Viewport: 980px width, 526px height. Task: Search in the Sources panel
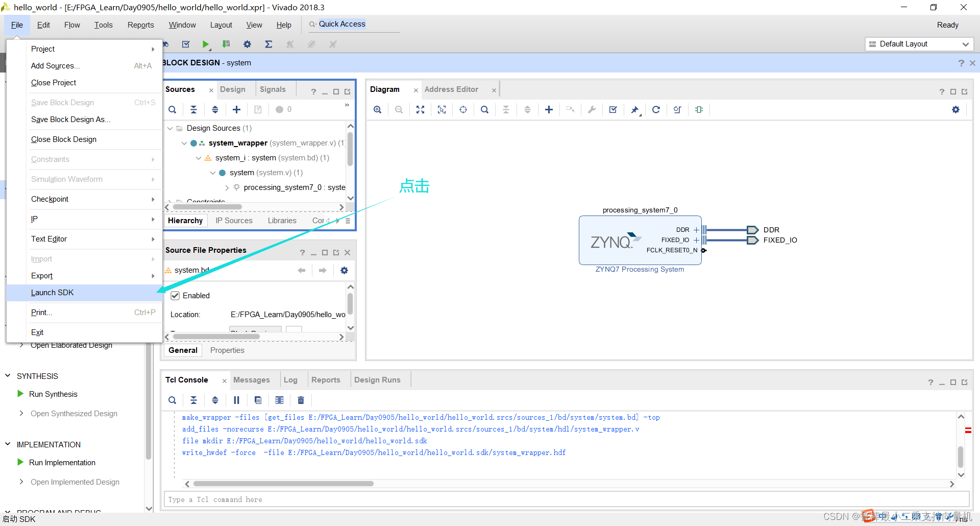coord(173,109)
